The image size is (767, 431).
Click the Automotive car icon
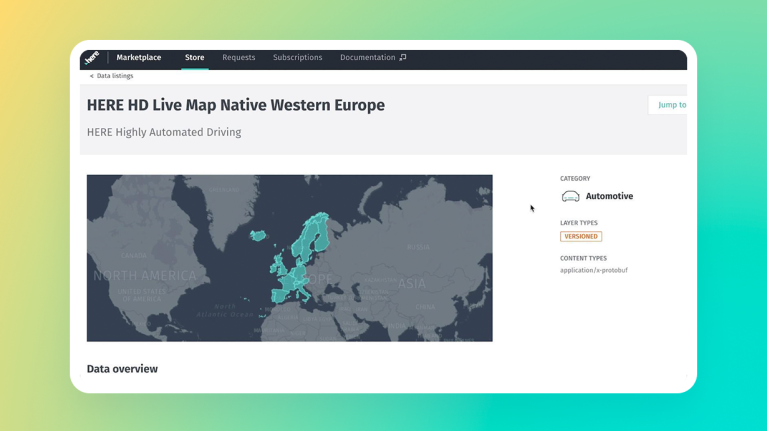point(570,196)
